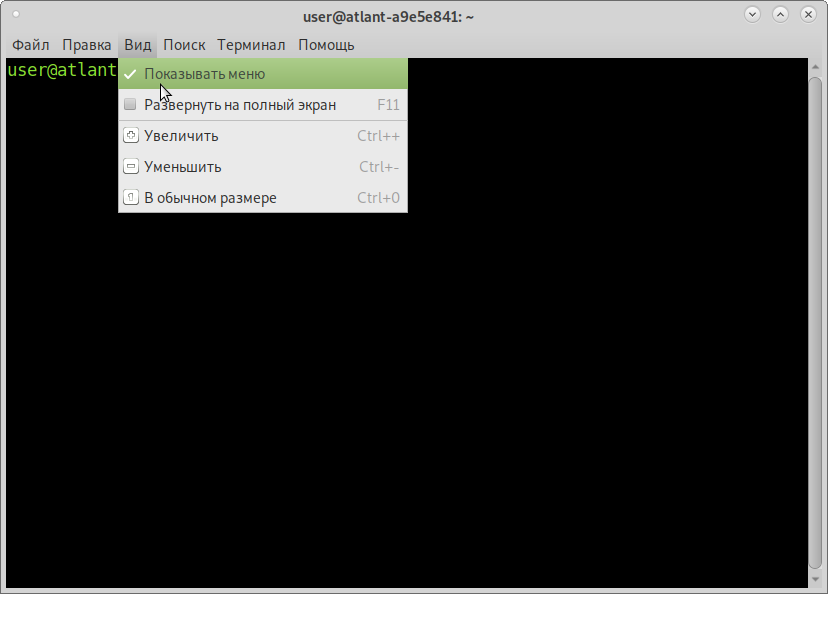Close the terminal window with the X button
The height and width of the screenshot is (622, 828).
click(808, 15)
